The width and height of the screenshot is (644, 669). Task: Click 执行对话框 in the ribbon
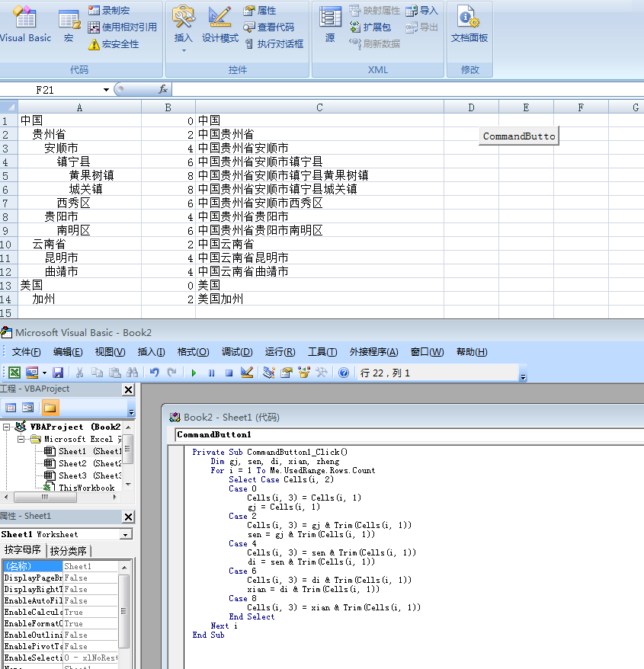click(x=274, y=44)
